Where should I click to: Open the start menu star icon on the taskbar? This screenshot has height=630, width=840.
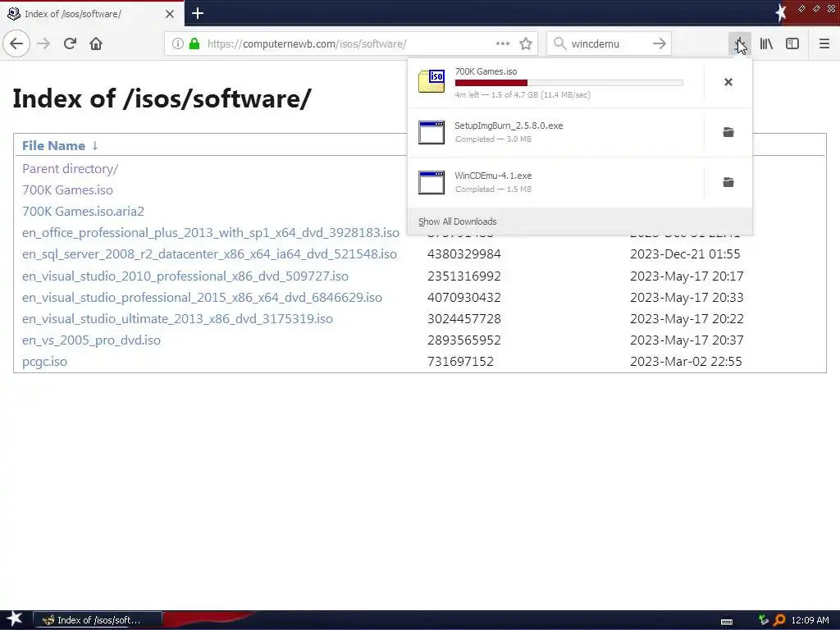coord(14,619)
